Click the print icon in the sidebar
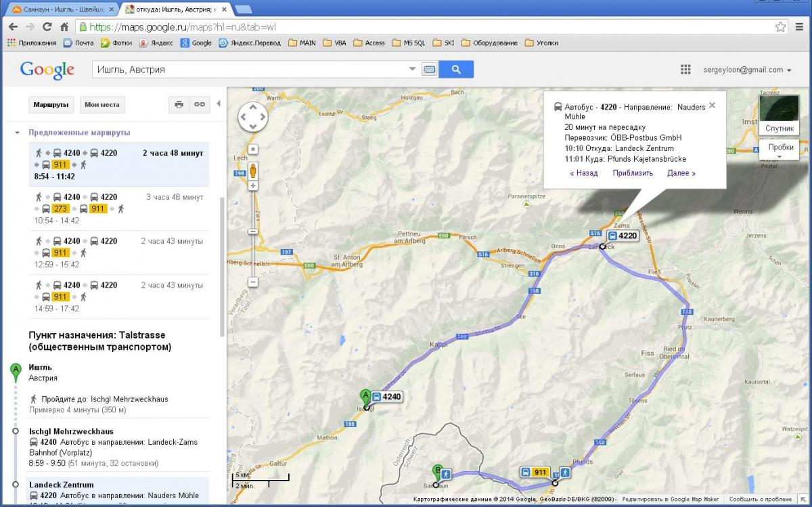812x507 pixels. click(179, 105)
